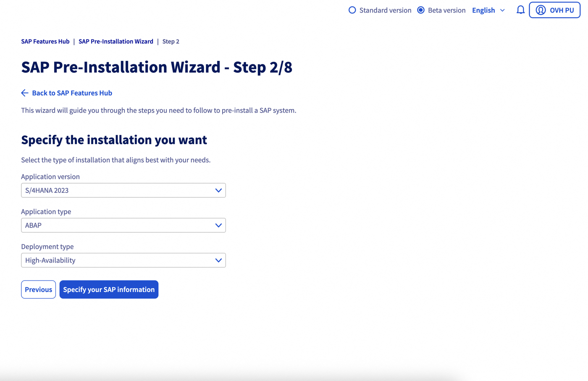Image resolution: width=588 pixels, height=381 pixels.
Task: Click the user account icon in OVH PU
Action: [541, 10]
